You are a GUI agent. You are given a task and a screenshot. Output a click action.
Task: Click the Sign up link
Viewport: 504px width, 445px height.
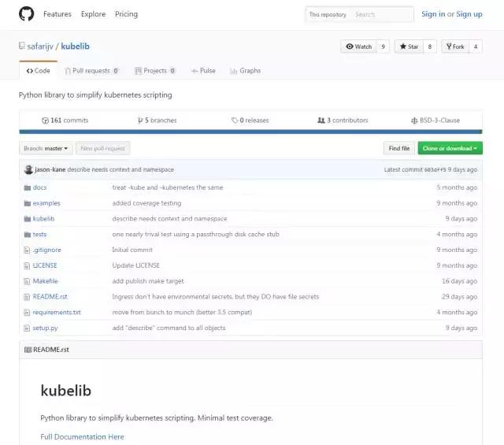(469, 14)
